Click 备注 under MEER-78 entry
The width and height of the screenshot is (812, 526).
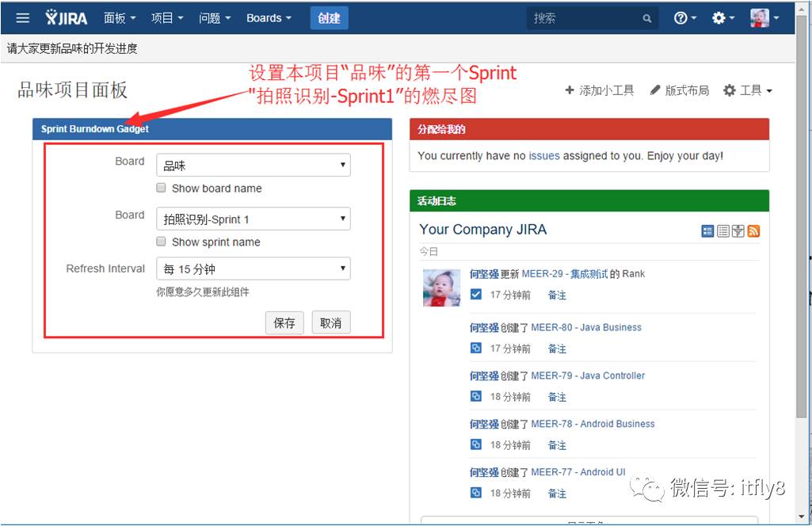click(x=557, y=444)
